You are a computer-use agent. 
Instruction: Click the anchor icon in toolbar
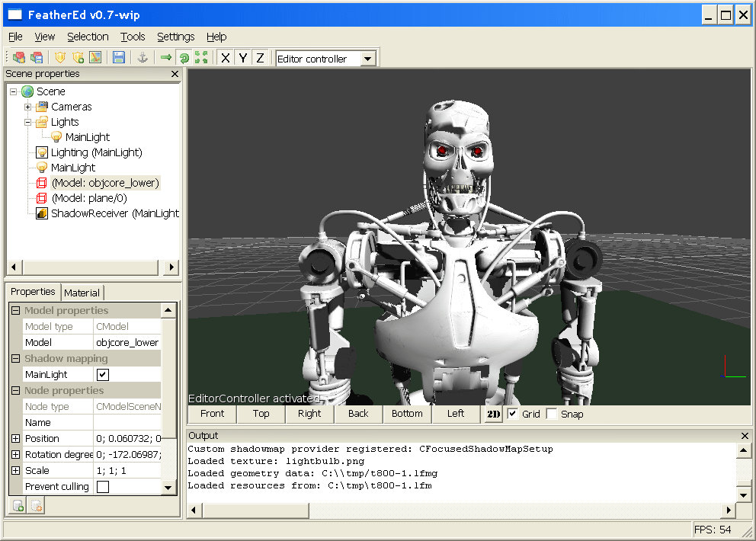(x=141, y=58)
